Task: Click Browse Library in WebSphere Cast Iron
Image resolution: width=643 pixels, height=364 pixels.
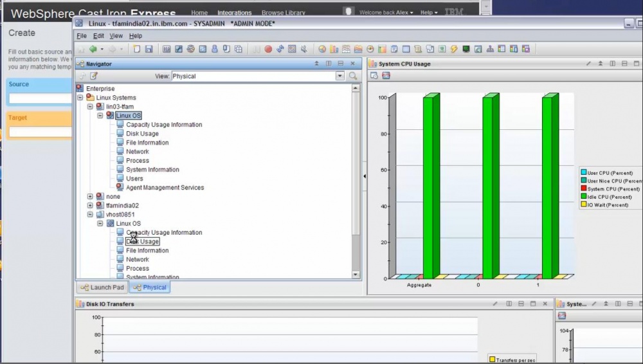Action: click(x=284, y=12)
